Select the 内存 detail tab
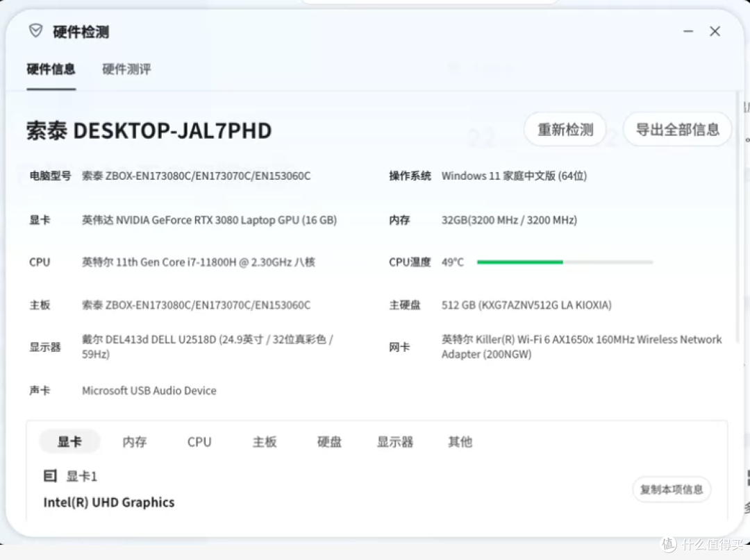Image resolution: width=750 pixels, height=560 pixels. pos(135,441)
